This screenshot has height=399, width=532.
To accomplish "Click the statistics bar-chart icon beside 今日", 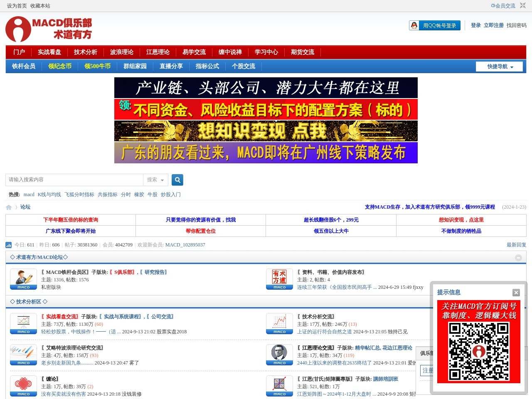I will pos(9,245).
